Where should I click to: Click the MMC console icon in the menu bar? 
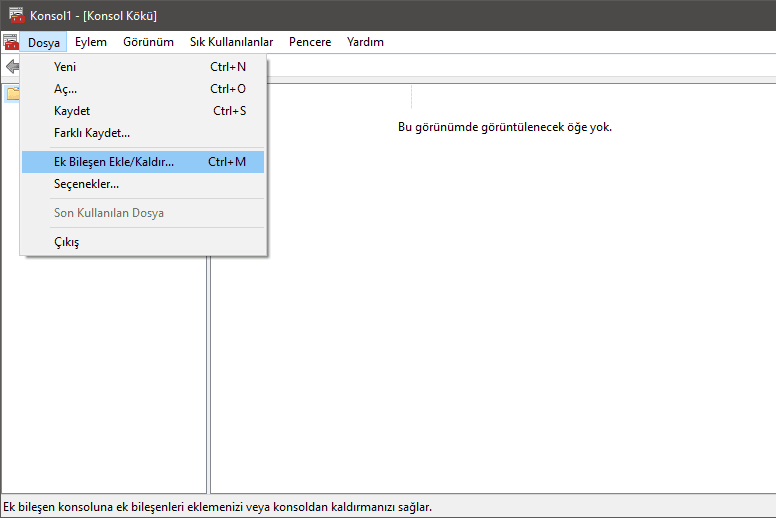tap(10, 42)
